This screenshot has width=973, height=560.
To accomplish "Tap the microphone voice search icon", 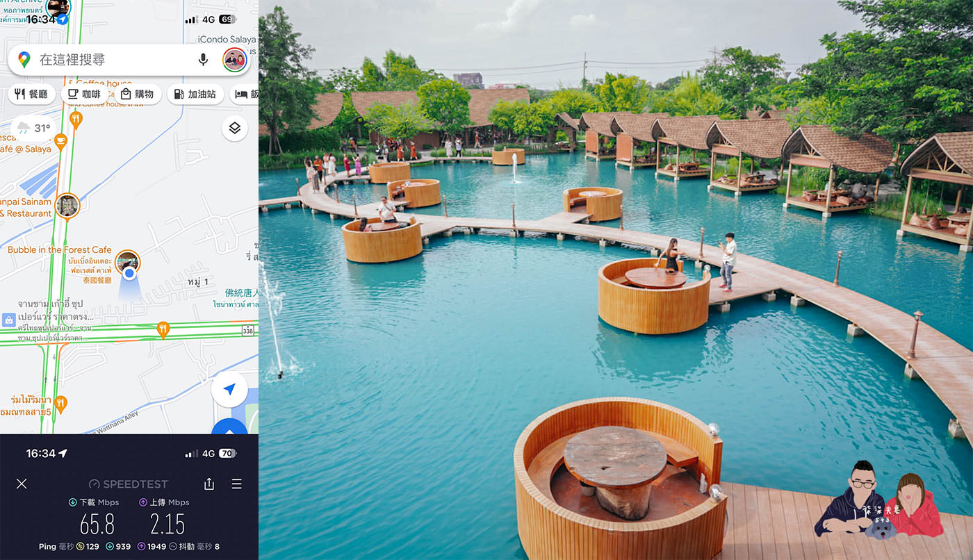I will point(203,60).
